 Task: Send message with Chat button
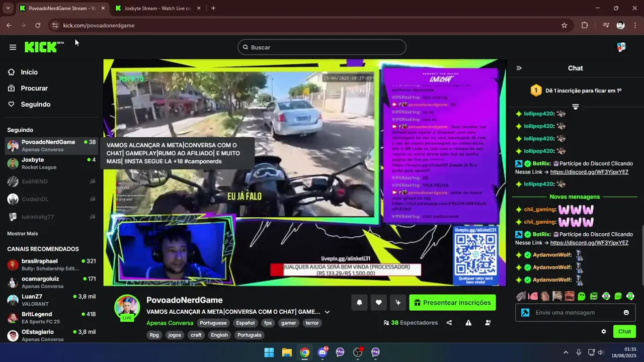[x=624, y=331]
